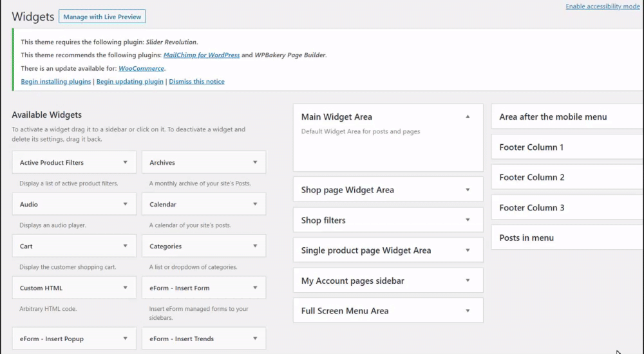Expand the Active Product Filters widget arrow
Viewport: 644px width, 354px height.
[x=126, y=163]
